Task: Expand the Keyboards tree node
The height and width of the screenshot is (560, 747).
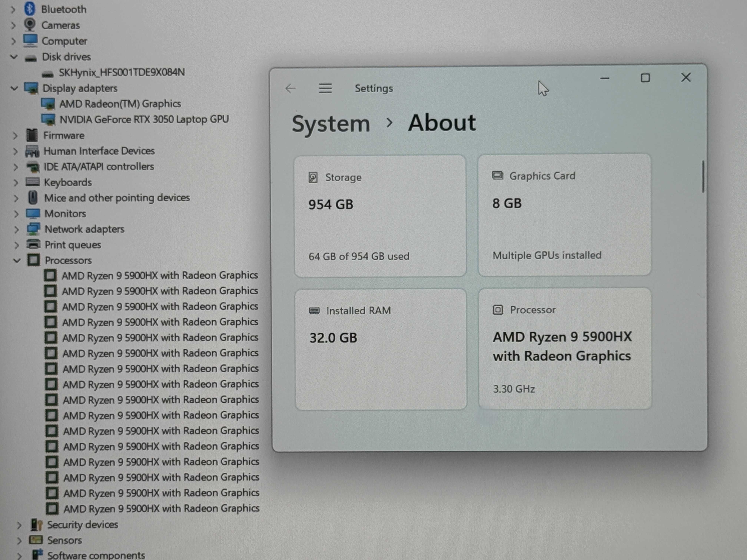Action: point(16,183)
